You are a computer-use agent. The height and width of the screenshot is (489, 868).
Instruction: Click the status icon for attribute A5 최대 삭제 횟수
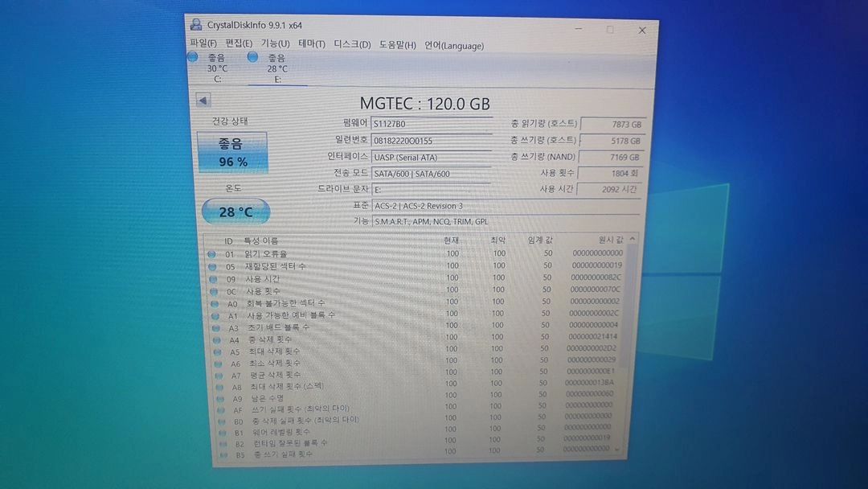(x=218, y=352)
